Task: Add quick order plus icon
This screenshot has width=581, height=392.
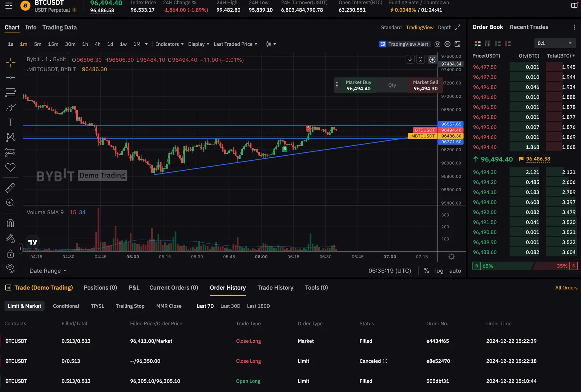Action: pos(432,60)
